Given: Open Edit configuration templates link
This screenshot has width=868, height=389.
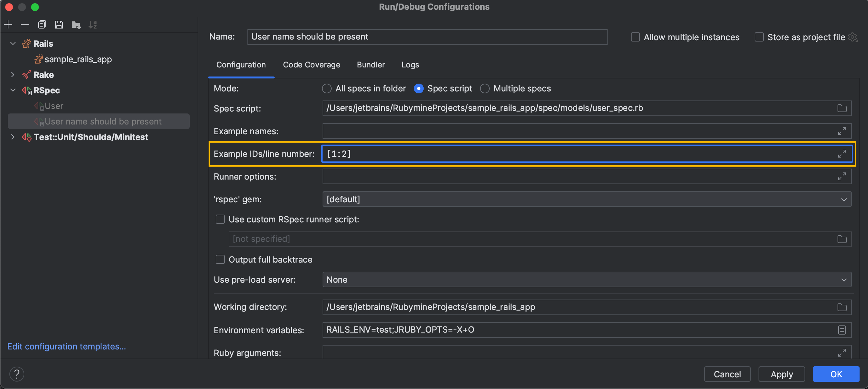Looking at the screenshot, I should [66, 346].
